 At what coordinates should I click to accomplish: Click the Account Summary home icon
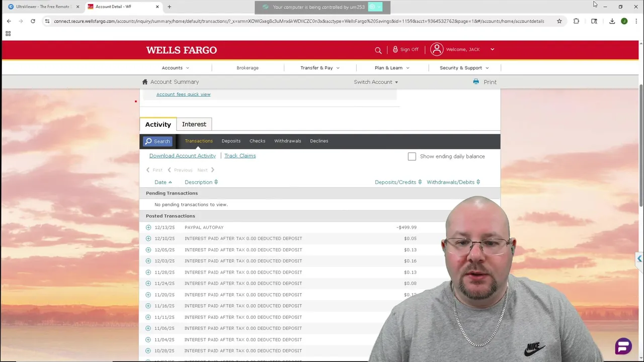click(145, 82)
